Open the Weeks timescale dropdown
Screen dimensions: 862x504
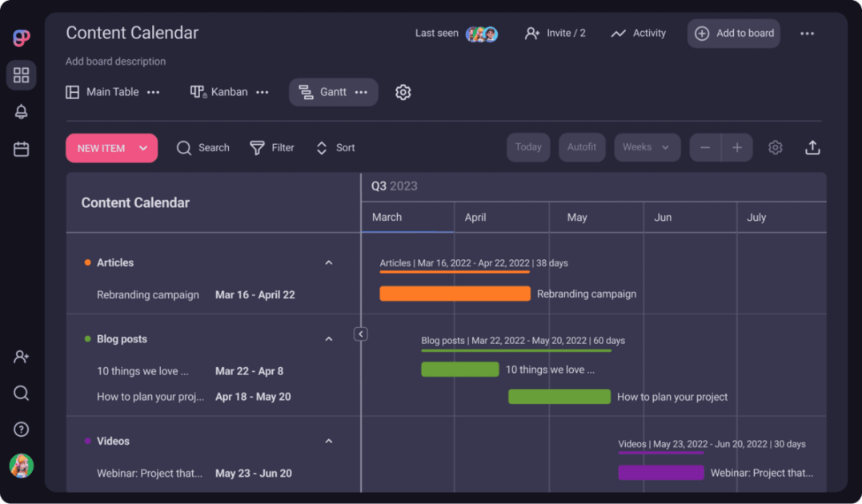tap(647, 148)
